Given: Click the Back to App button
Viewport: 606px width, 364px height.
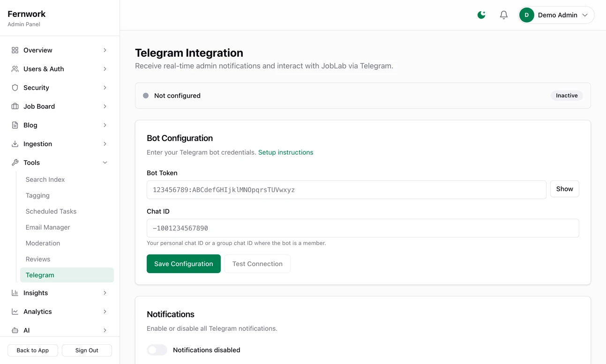Looking at the screenshot, I should (33, 350).
